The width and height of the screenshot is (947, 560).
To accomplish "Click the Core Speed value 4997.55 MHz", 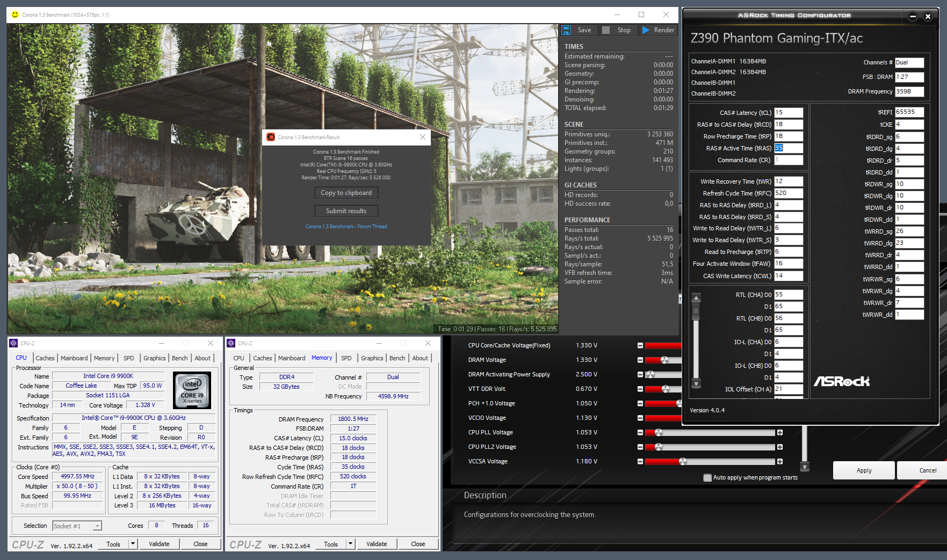I will [77, 477].
